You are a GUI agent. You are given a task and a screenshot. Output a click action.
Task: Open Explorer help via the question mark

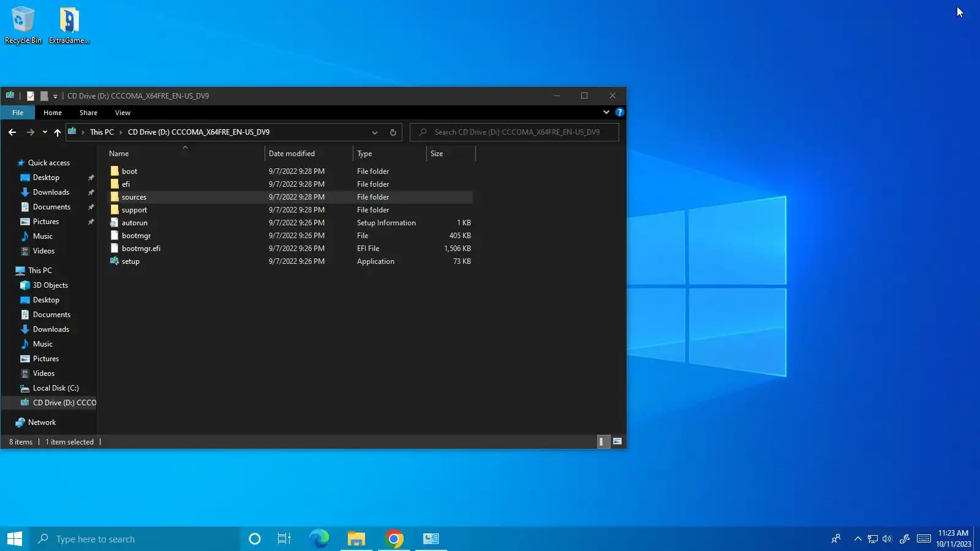pos(619,112)
